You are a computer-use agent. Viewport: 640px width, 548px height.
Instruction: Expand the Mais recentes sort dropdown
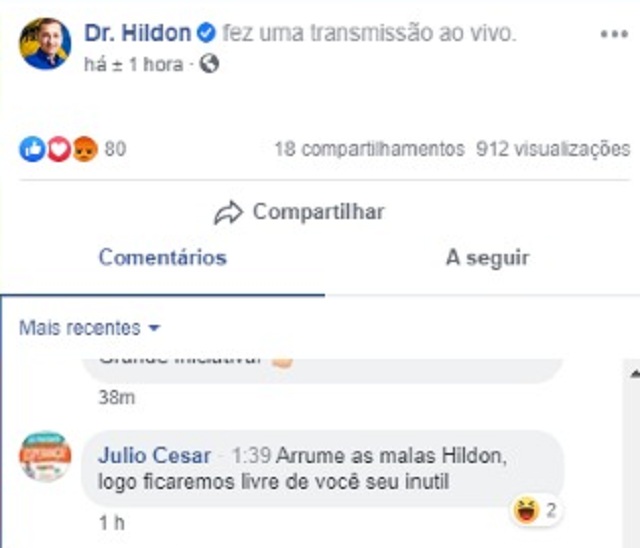pyautogui.click(x=89, y=328)
